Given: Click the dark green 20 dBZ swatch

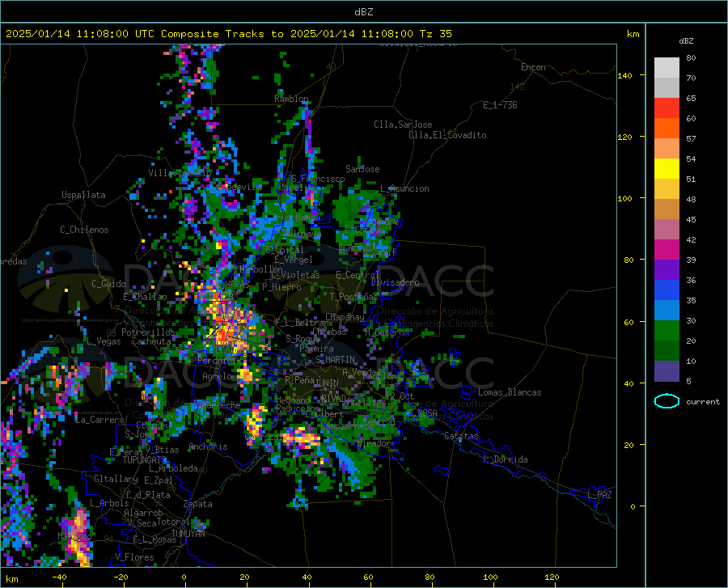Looking at the screenshot, I should coord(667,351).
